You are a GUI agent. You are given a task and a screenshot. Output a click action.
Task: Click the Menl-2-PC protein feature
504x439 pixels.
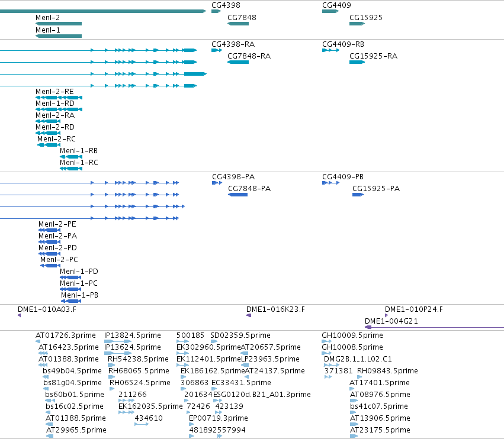[x=50, y=266]
